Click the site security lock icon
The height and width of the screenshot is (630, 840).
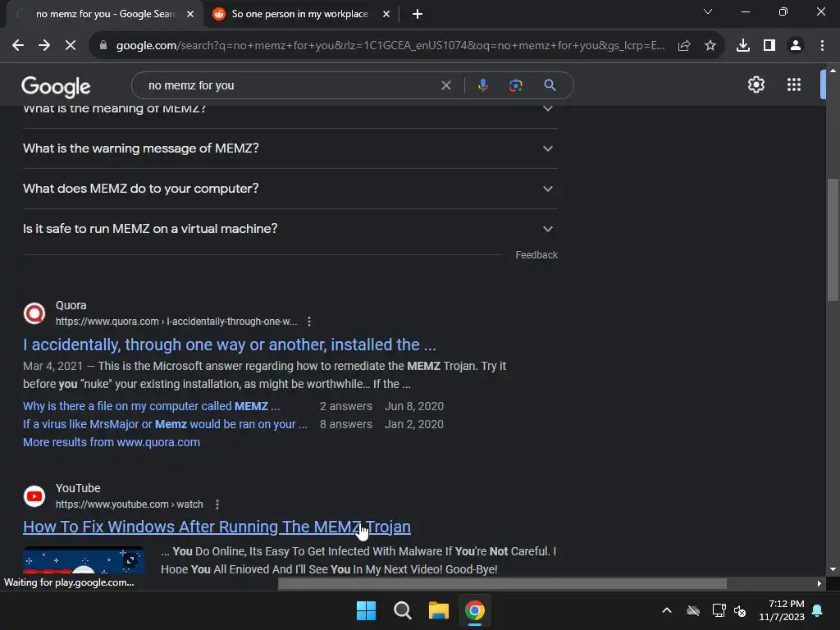tap(103, 46)
